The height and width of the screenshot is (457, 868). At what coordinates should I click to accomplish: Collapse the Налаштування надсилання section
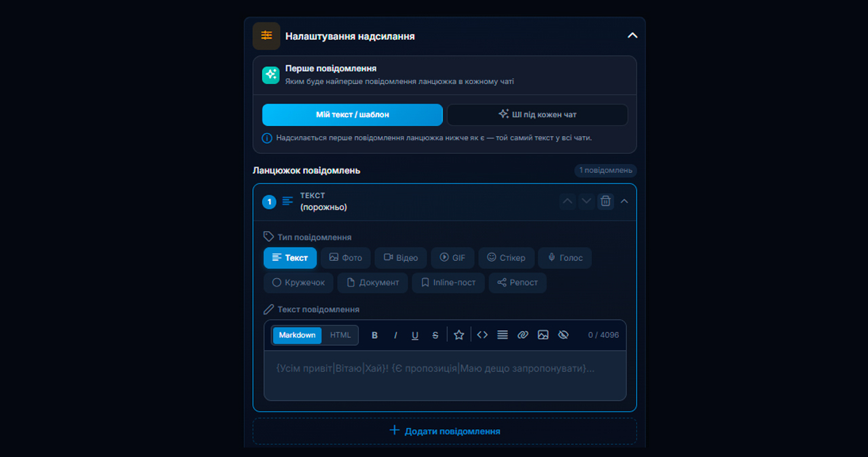click(x=632, y=36)
